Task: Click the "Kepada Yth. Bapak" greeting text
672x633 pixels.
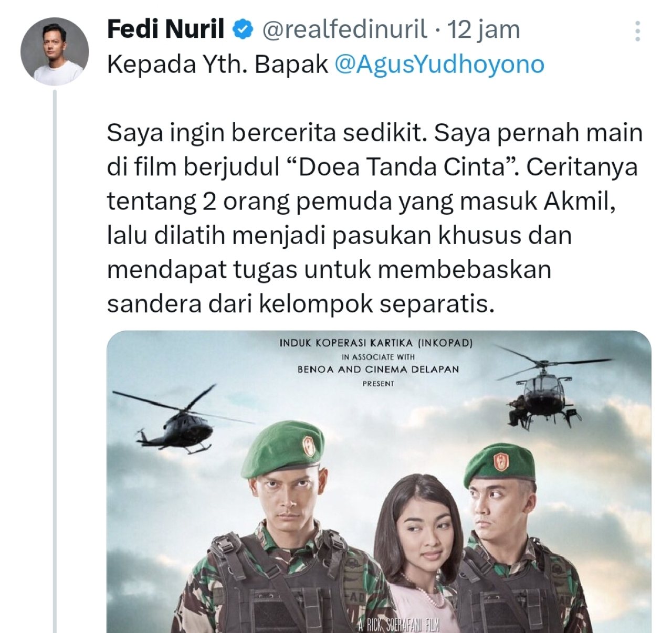Action: click(217, 65)
